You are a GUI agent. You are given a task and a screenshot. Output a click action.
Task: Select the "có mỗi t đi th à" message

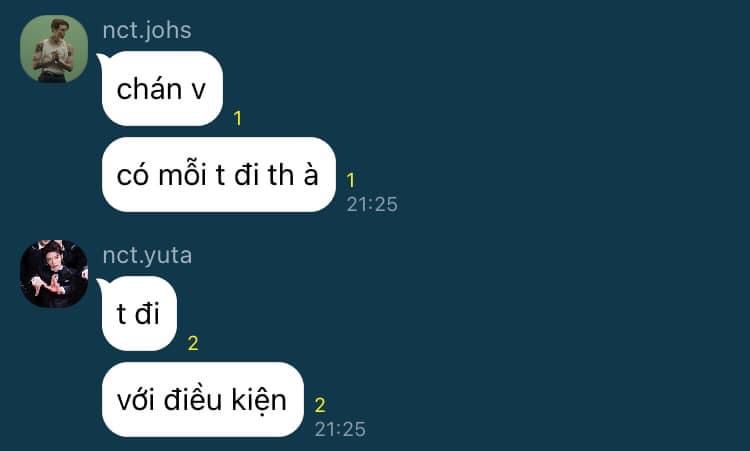[219, 175]
